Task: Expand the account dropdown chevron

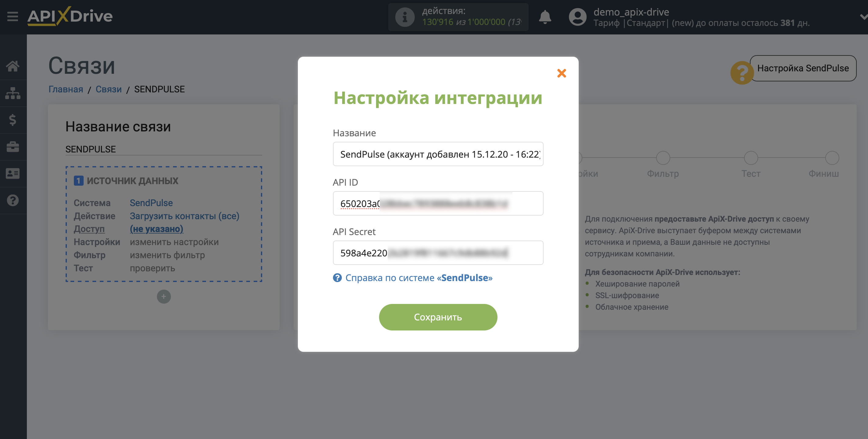Action: pyautogui.click(x=863, y=16)
